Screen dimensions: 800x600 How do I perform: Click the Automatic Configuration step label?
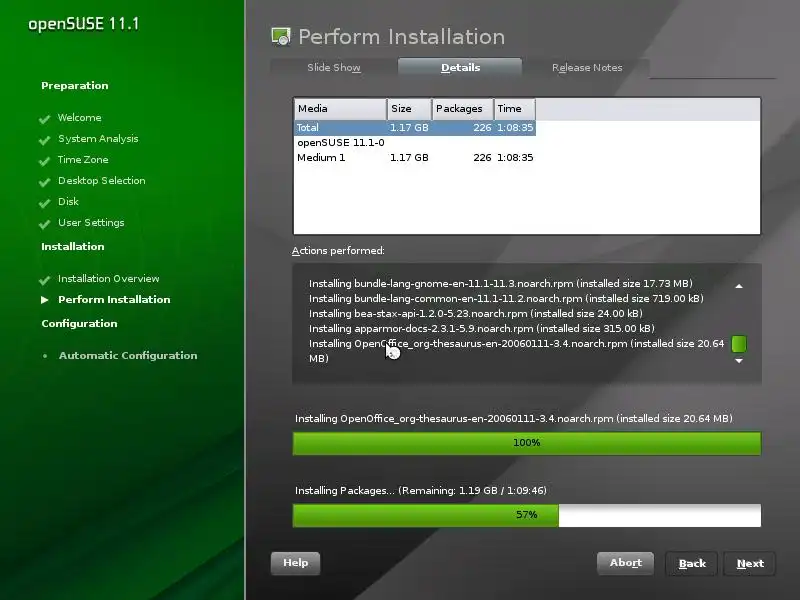(128, 356)
